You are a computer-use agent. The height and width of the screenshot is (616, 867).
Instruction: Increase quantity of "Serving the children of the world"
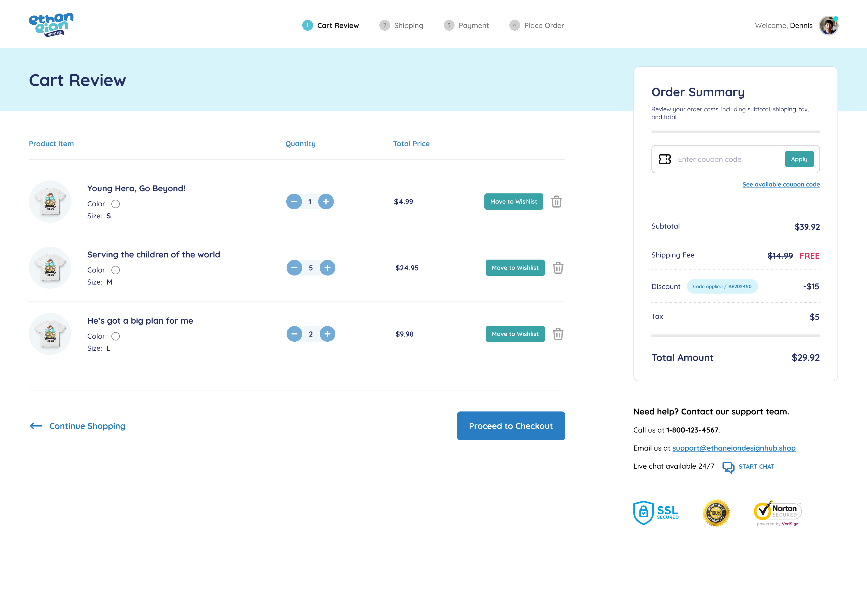pyautogui.click(x=328, y=267)
